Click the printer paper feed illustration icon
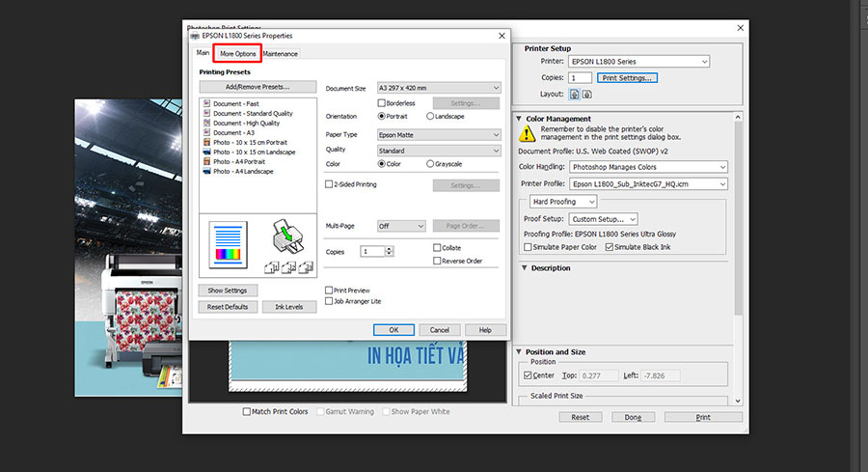This screenshot has width=868, height=472. coord(287,236)
